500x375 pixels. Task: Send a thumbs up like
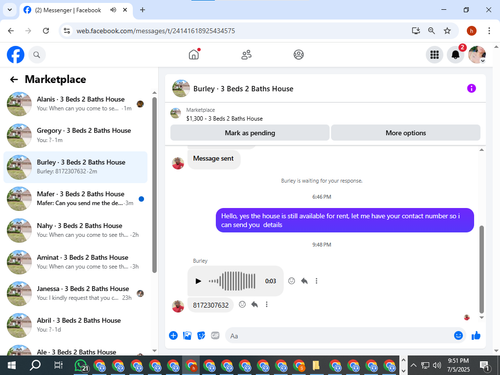[476, 335]
